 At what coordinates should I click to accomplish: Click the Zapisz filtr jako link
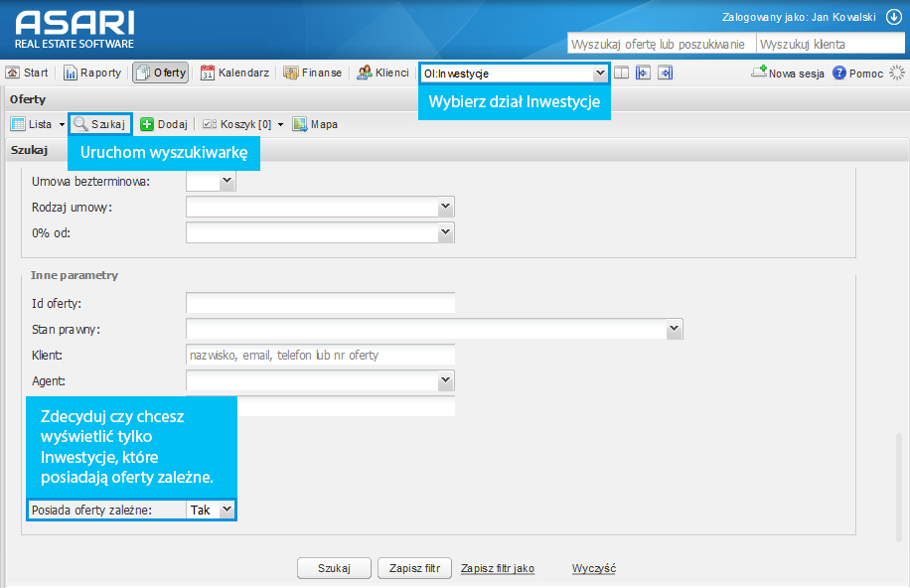pyautogui.click(x=498, y=568)
